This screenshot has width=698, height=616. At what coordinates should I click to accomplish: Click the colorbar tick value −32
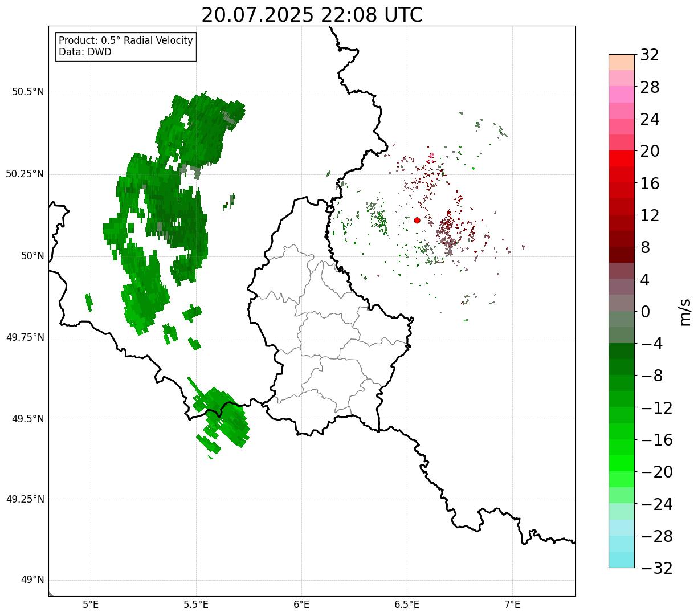point(656,568)
